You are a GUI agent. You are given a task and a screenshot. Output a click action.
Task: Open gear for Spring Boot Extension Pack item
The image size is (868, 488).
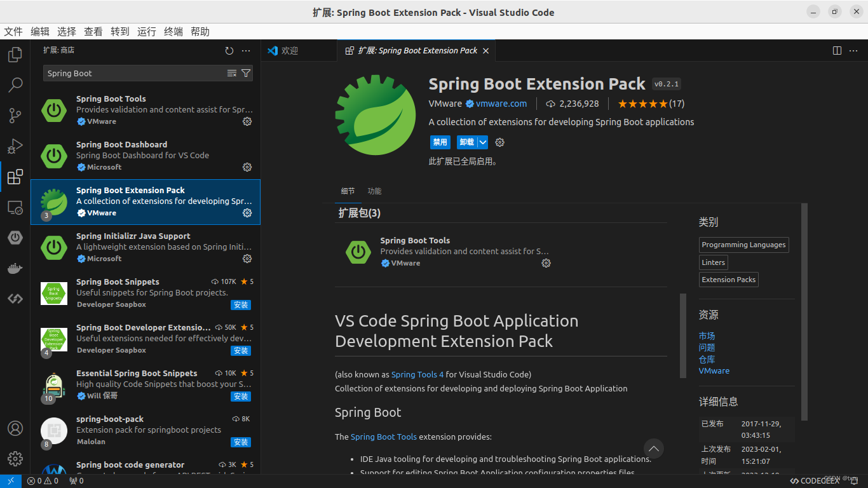click(x=247, y=213)
